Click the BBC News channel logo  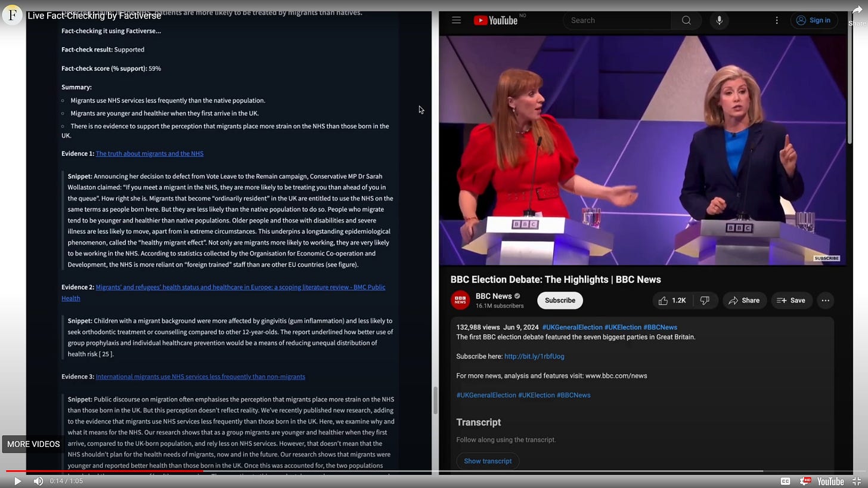460,300
